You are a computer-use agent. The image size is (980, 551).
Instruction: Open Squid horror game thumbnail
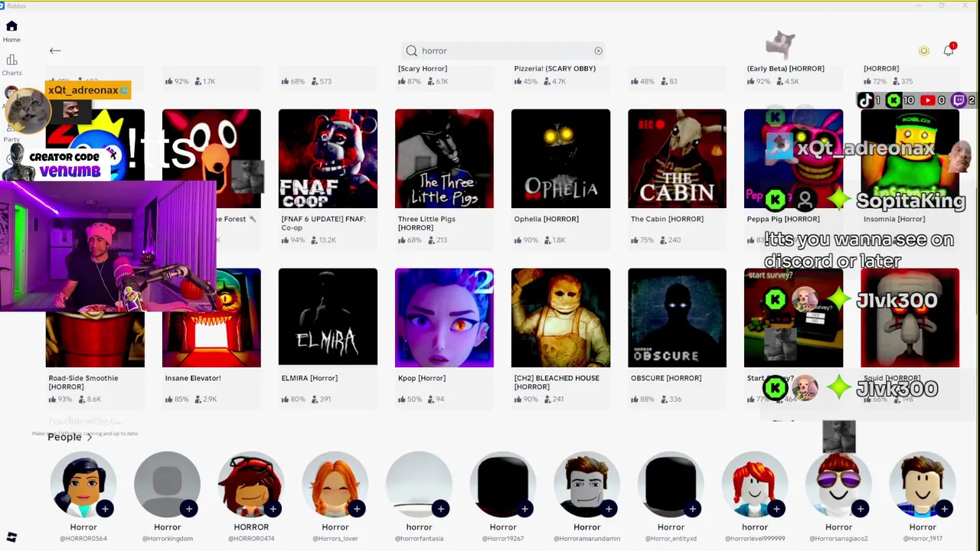tap(910, 318)
